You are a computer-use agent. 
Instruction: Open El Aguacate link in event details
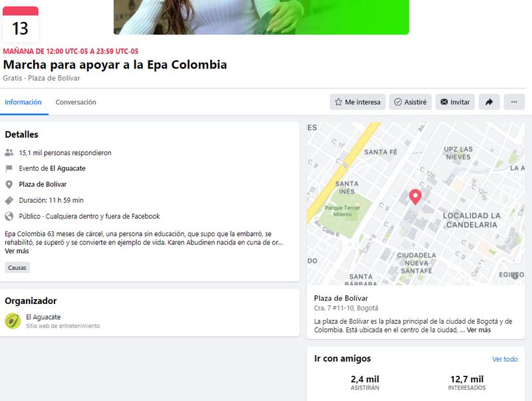click(68, 168)
